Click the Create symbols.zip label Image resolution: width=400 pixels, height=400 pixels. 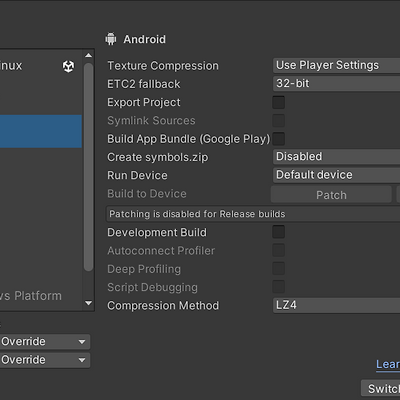[x=158, y=157]
